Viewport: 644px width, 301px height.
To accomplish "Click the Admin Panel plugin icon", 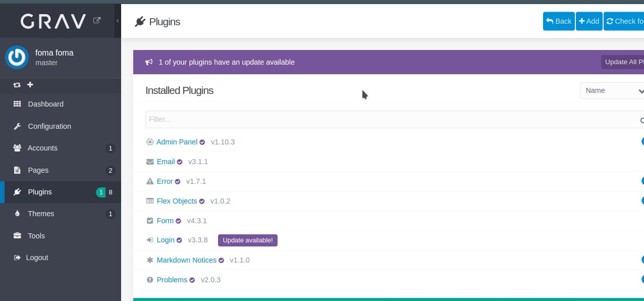I will point(150,142).
